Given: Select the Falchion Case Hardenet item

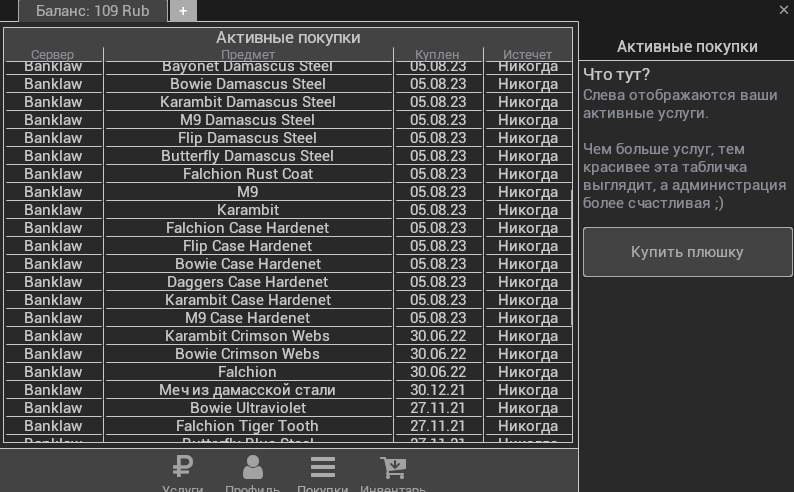Looking at the screenshot, I should (248, 227).
